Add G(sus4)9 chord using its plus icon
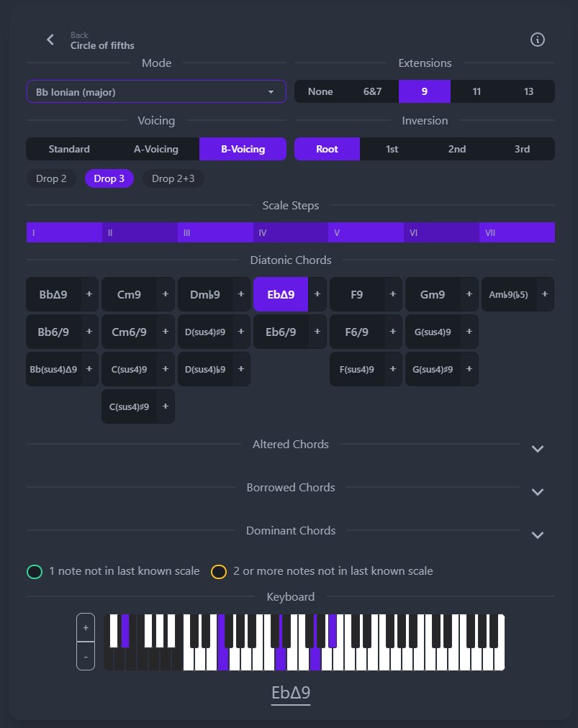 click(469, 332)
